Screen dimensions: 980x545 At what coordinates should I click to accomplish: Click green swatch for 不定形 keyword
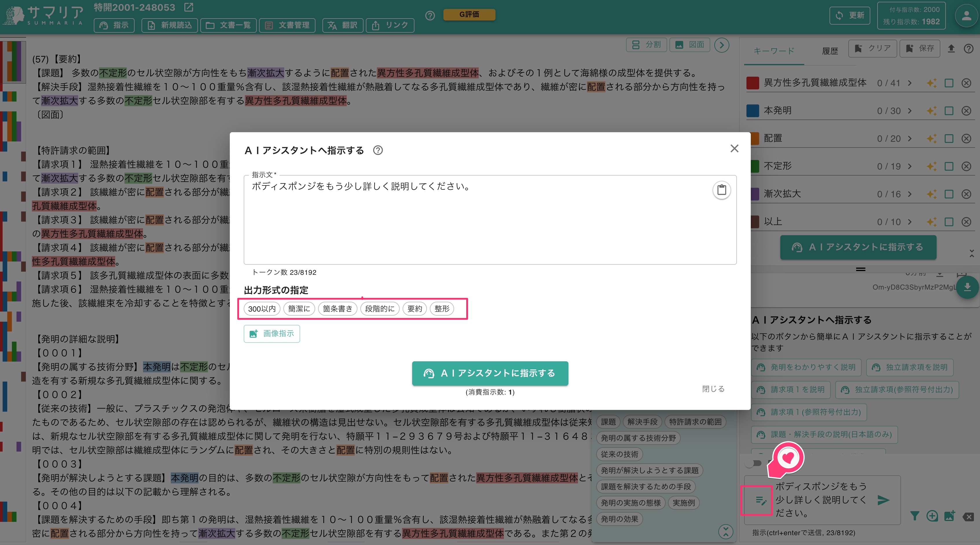click(x=755, y=166)
